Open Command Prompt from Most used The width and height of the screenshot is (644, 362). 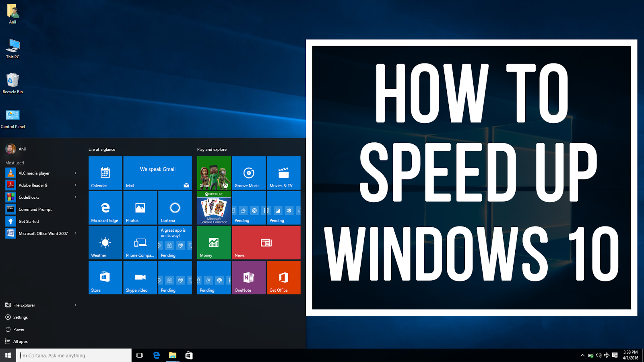click(x=41, y=209)
